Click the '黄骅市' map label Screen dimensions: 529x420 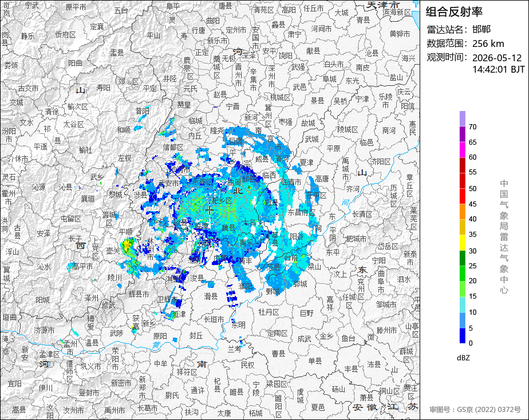coord(400,34)
